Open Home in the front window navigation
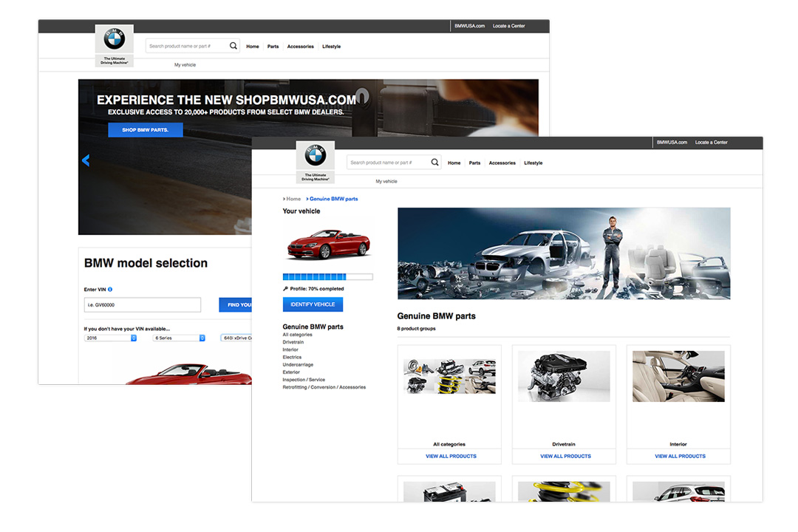 pos(454,163)
